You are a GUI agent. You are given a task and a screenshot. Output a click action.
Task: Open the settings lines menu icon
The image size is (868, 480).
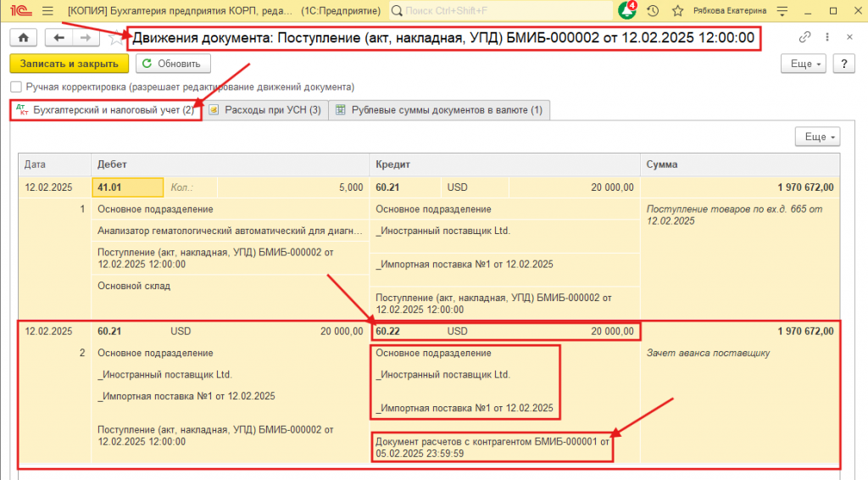coord(782,10)
